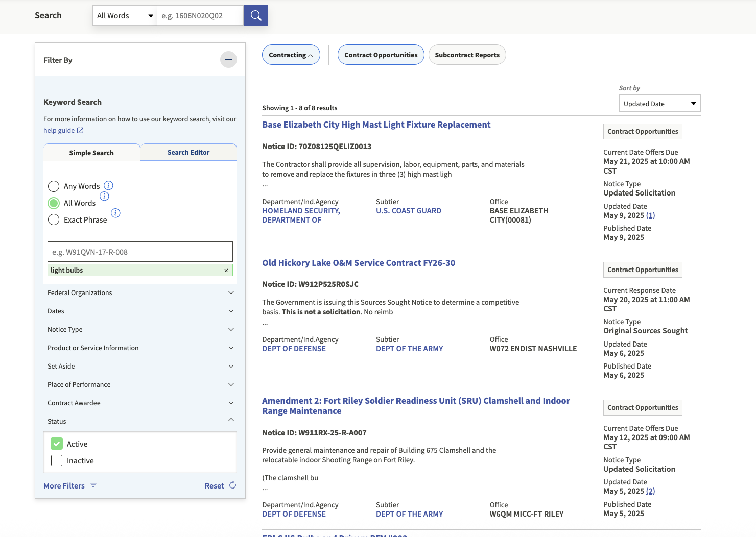Click the top search input field

pyautogui.click(x=200, y=15)
